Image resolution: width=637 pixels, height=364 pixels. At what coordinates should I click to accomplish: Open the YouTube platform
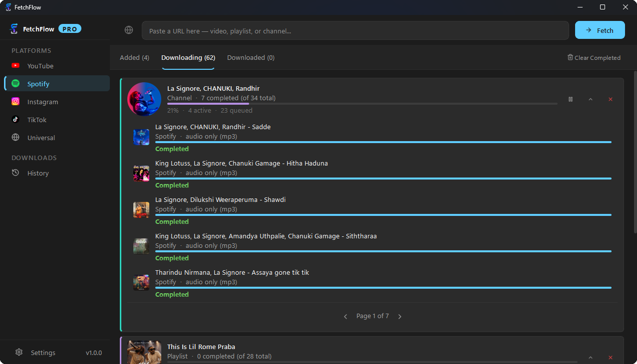[57, 66]
